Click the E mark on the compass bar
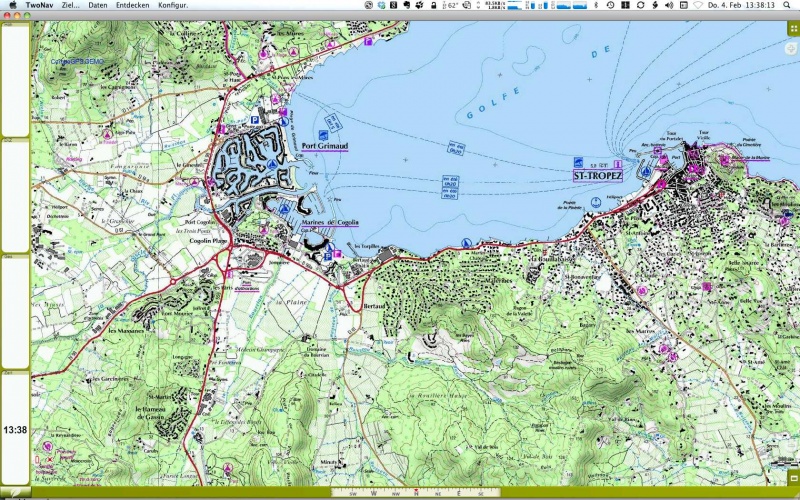 tap(458, 493)
